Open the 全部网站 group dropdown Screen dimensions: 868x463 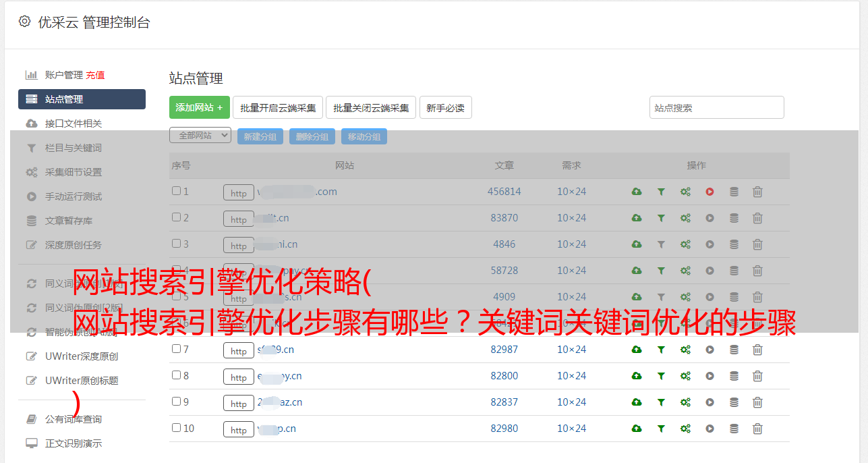point(200,136)
